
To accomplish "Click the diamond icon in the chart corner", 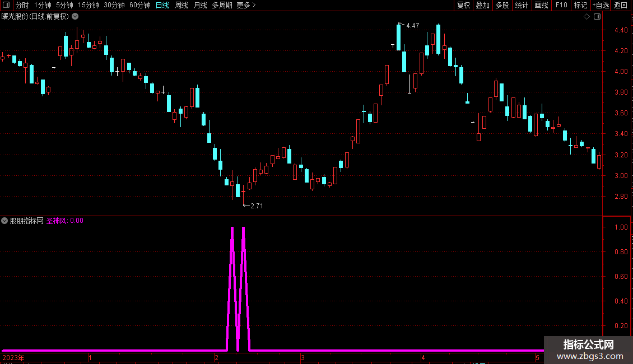I will [x=587, y=17].
